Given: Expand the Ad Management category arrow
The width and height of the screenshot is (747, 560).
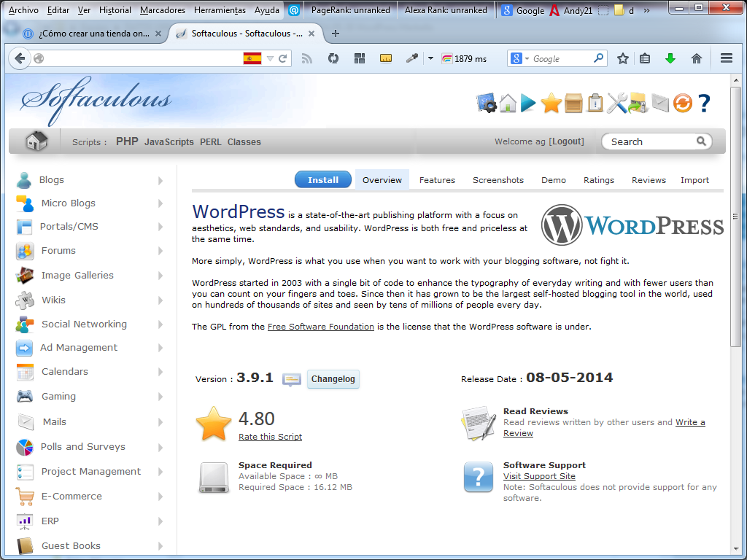Looking at the screenshot, I should (x=160, y=348).
